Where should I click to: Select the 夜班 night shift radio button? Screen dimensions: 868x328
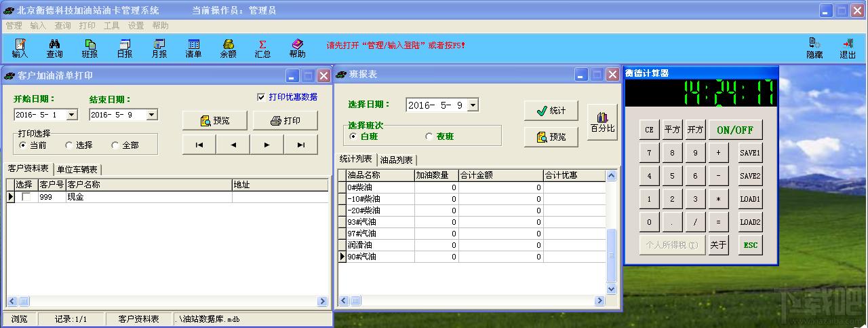click(x=429, y=136)
